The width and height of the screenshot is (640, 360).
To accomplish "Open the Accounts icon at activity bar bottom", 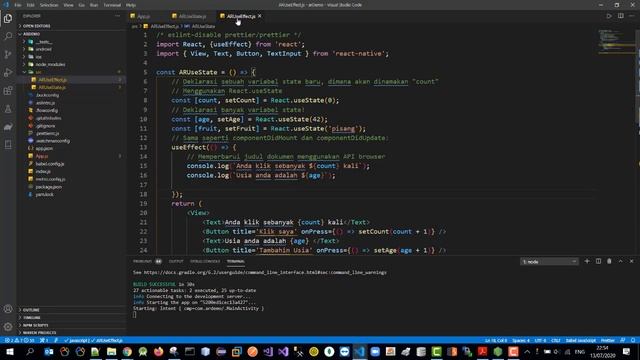I will (x=8, y=309).
